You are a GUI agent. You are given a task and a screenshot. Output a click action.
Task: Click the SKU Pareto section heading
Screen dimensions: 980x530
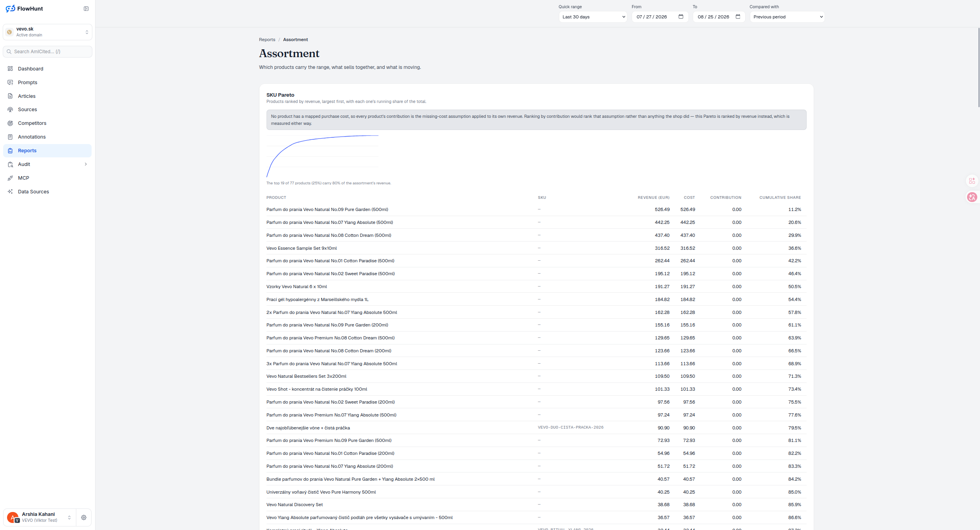click(280, 95)
